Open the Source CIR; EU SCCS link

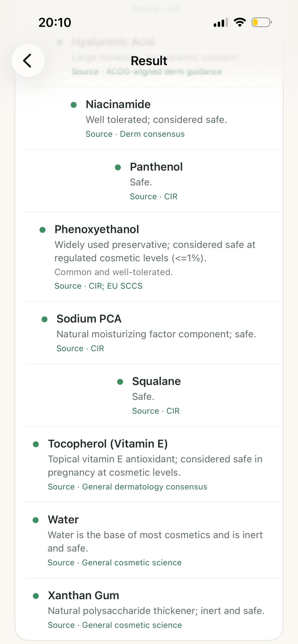click(98, 286)
